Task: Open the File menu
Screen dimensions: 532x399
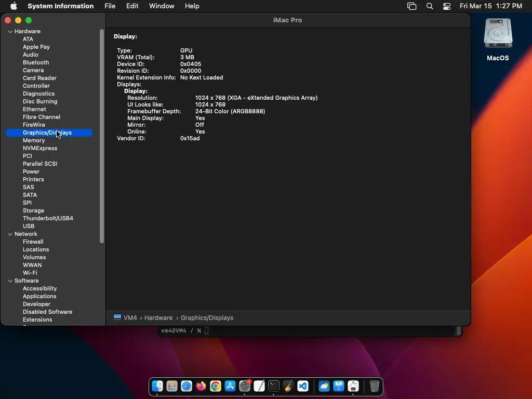Action: pyautogui.click(x=110, y=6)
